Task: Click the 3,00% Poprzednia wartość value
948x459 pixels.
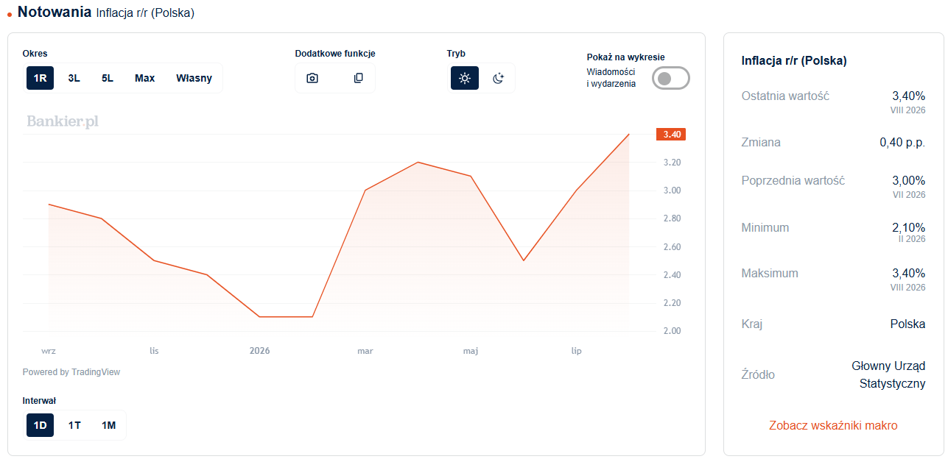Action: tap(909, 180)
